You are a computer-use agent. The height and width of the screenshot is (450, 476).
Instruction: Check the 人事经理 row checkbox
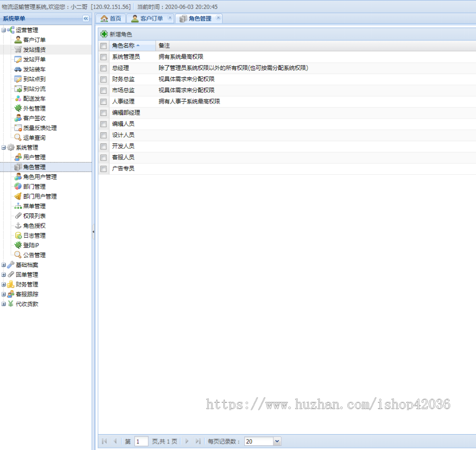104,102
